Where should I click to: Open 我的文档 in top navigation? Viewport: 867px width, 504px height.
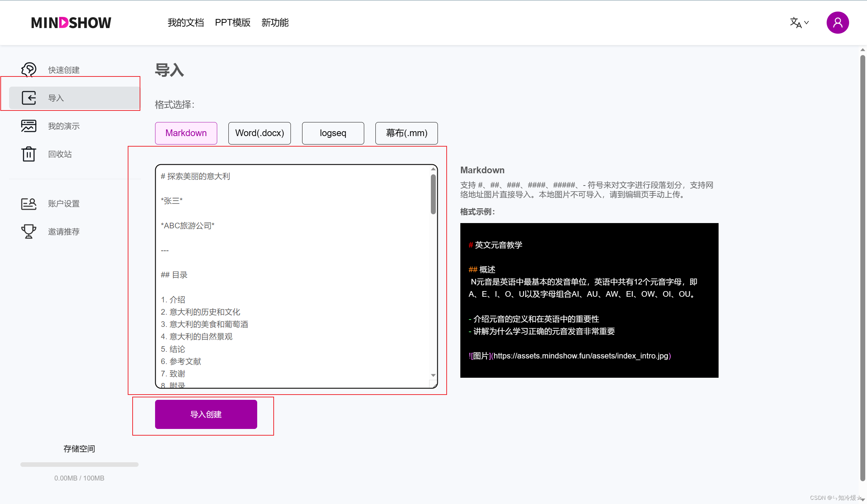click(x=186, y=23)
